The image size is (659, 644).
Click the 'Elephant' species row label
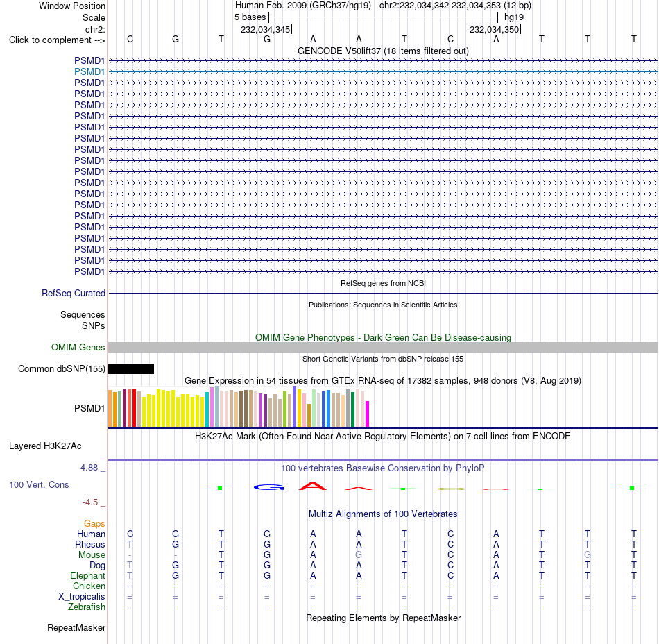[x=88, y=576]
